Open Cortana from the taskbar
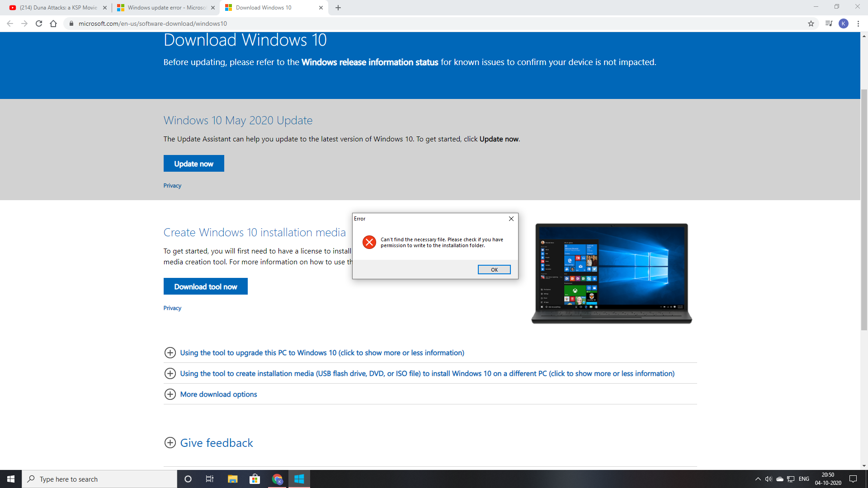 pyautogui.click(x=188, y=479)
